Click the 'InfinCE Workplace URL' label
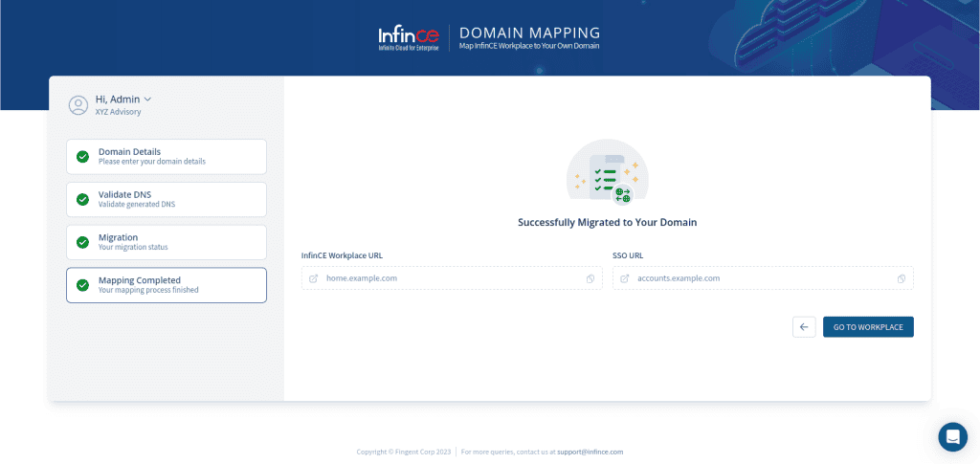The width and height of the screenshot is (980, 464). (343, 255)
